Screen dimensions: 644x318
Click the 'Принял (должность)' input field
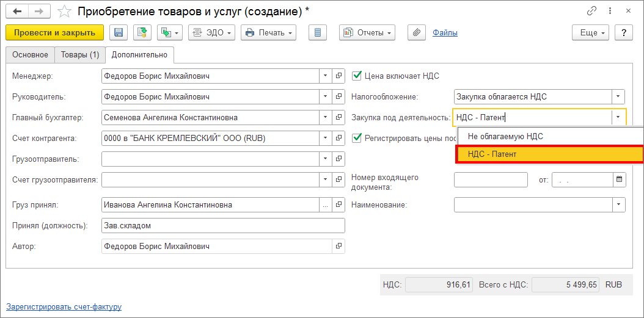tap(223, 226)
